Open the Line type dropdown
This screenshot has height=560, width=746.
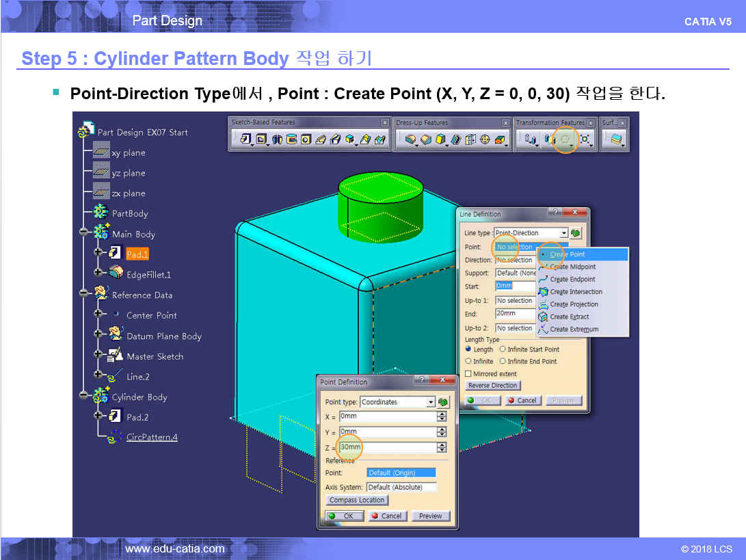point(563,233)
